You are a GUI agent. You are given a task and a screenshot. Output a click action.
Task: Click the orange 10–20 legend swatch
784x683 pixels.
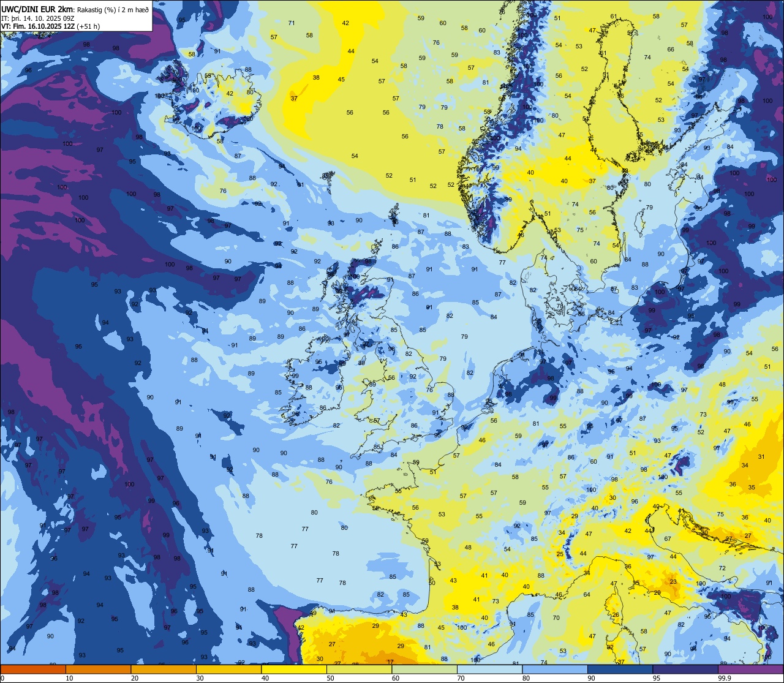tap(98, 669)
